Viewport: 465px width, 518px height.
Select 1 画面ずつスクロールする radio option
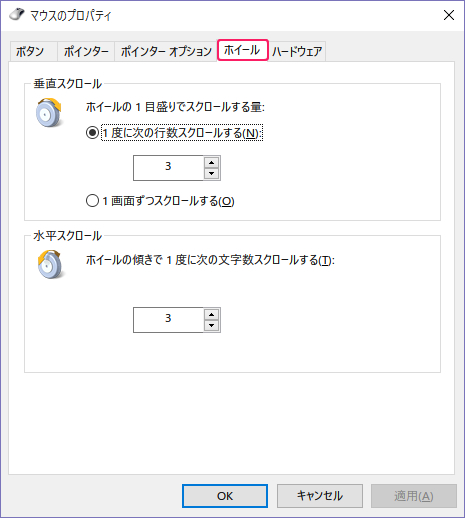click(92, 201)
